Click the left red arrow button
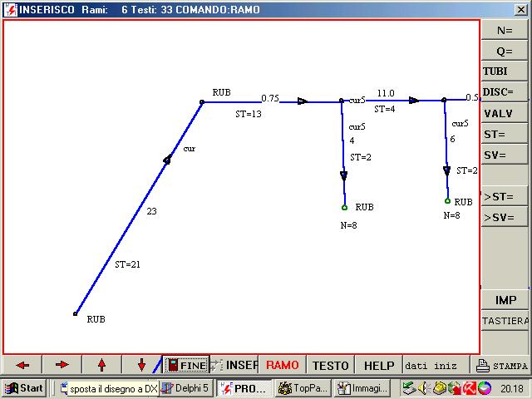The height and width of the screenshot is (399, 532). tap(22, 365)
